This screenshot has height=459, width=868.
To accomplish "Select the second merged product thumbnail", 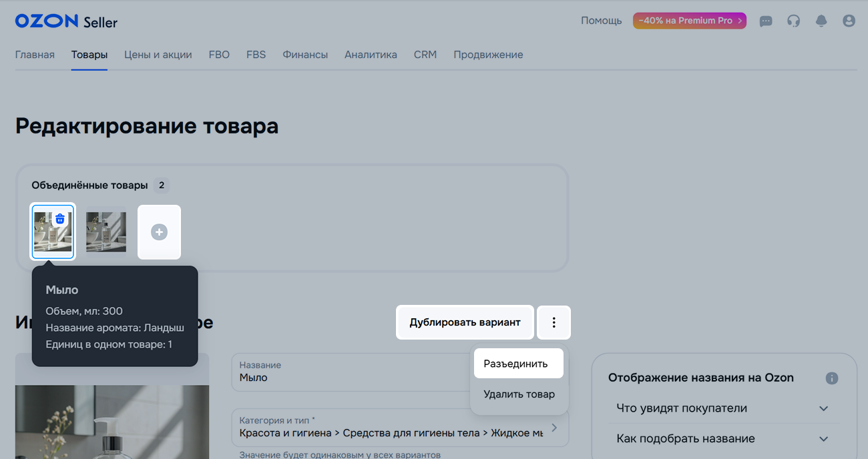I will [x=106, y=232].
